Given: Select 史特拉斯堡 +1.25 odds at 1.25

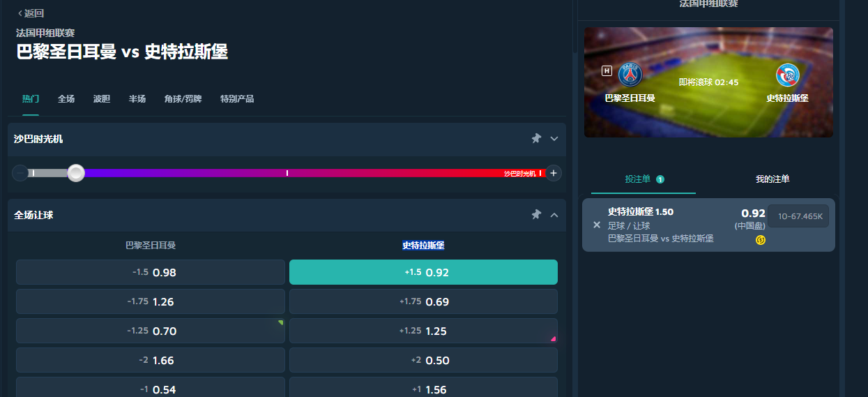Looking at the screenshot, I should point(423,331).
